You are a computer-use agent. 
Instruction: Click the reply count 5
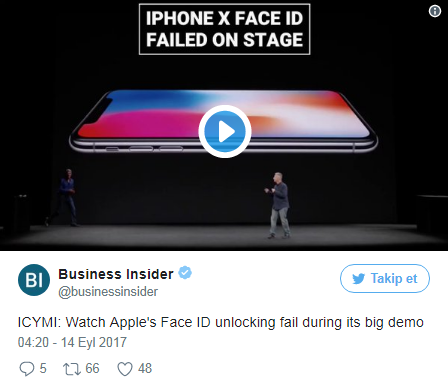(43, 369)
